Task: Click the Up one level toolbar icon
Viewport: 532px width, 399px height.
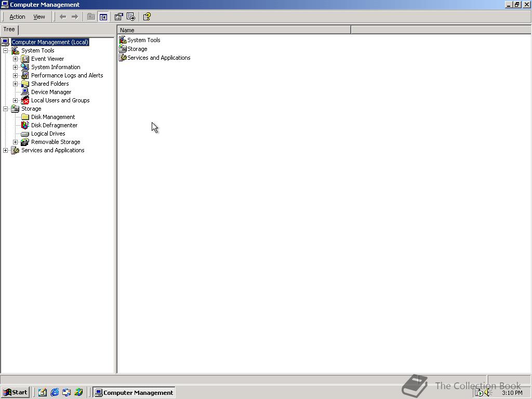Action: coord(91,17)
